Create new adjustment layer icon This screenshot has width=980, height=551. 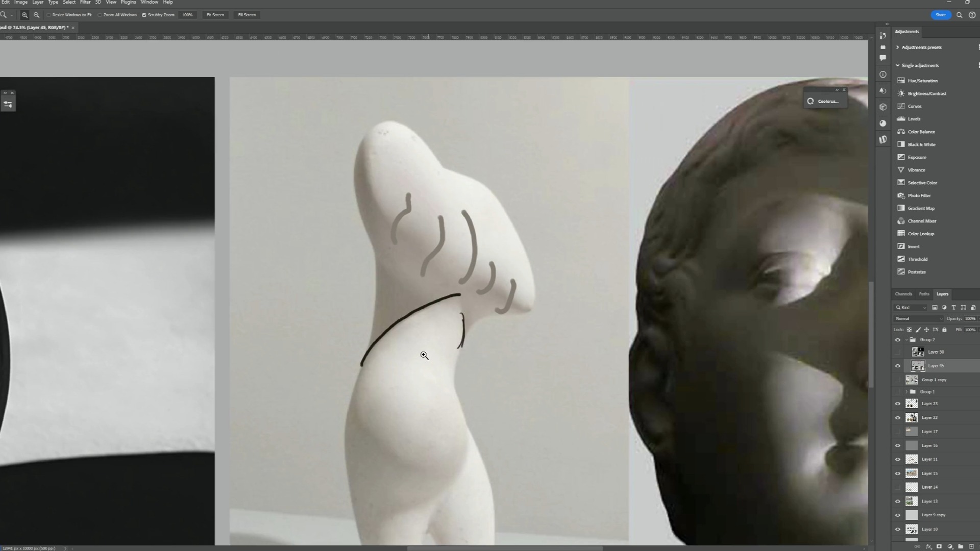pos(950,546)
